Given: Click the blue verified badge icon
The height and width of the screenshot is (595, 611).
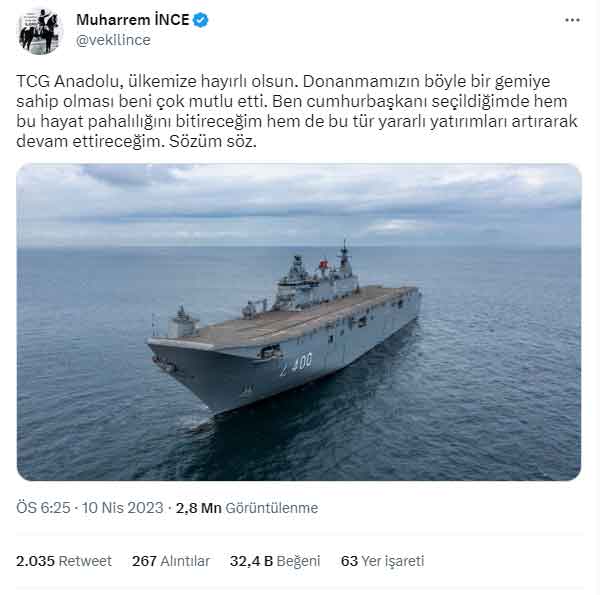Looking at the screenshot, I should coord(201,20).
